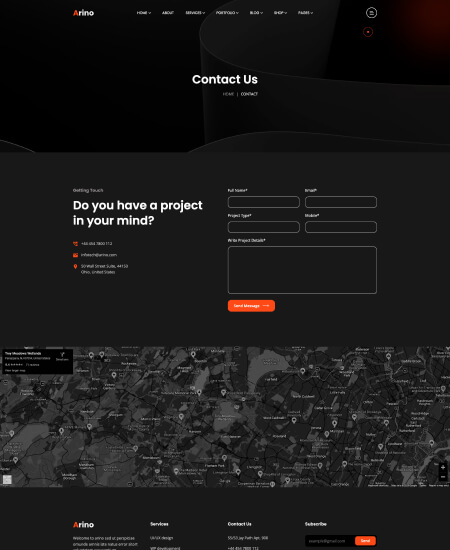
Task: Expand the Home dropdown menu
Action: coord(144,13)
